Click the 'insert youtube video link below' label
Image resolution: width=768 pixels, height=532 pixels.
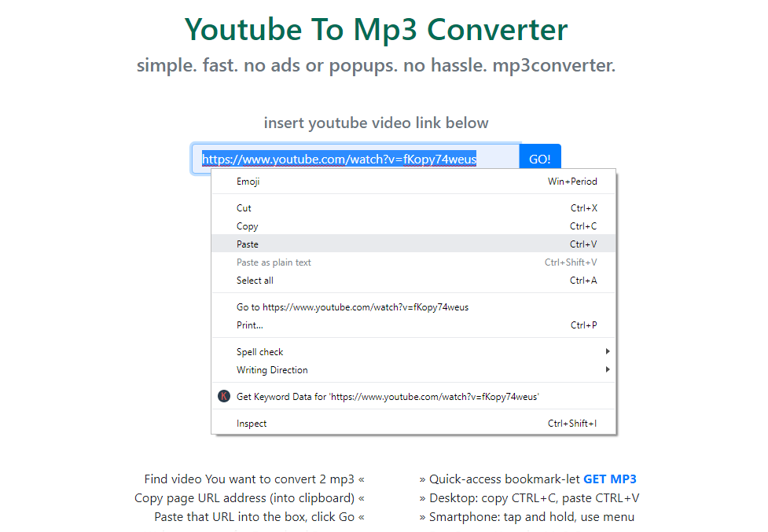click(x=376, y=123)
